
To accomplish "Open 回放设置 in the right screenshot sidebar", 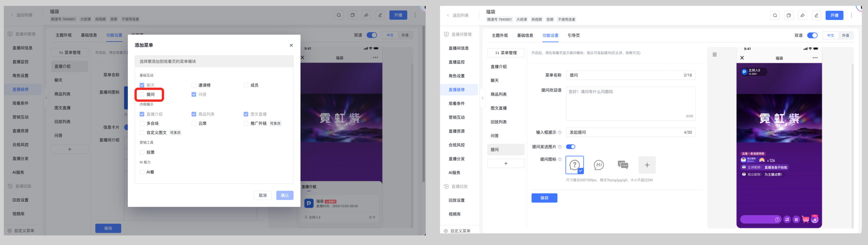I will point(457,200).
